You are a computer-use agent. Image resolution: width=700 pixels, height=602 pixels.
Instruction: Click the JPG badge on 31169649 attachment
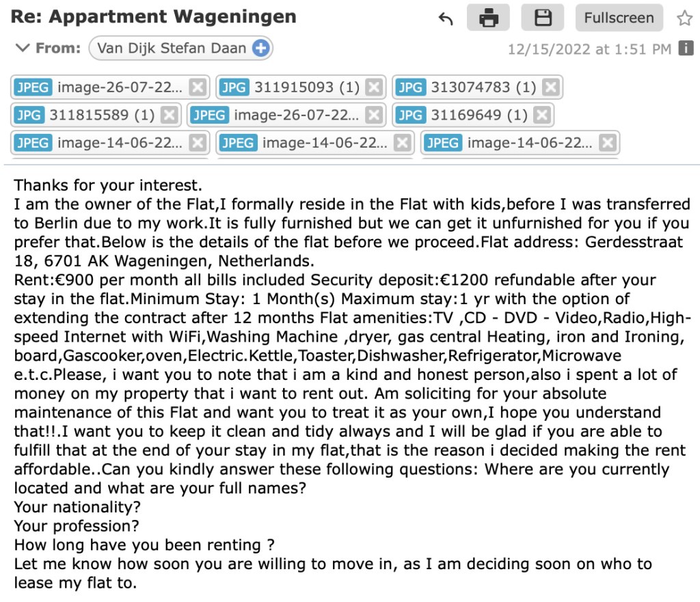[410, 115]
